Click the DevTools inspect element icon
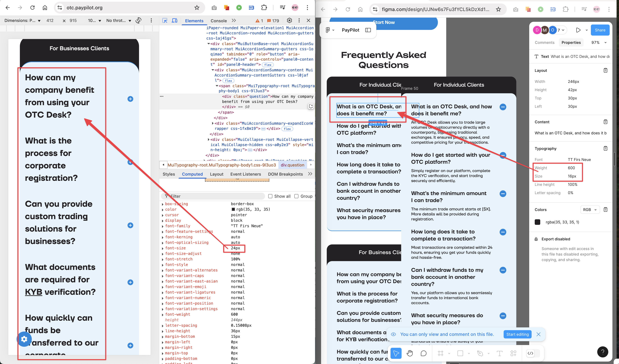The height and width of the screenshot is (364, 619). pyautogui.click(x=165, y=21)
